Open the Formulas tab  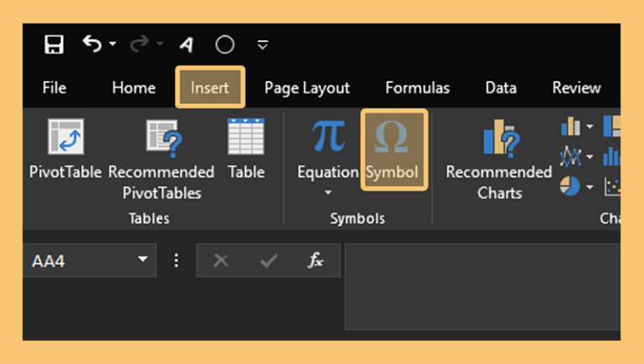pos(418,87)
